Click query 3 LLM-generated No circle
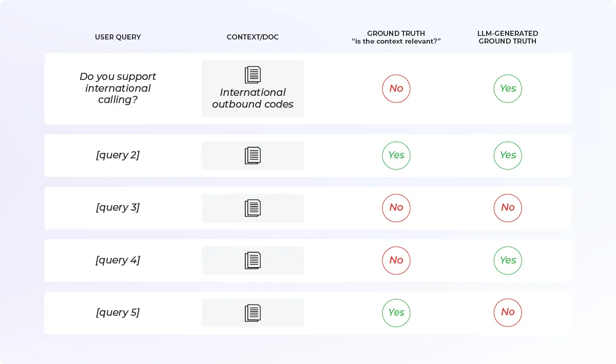The image size is (616, 364). click(x=508, y=208)
